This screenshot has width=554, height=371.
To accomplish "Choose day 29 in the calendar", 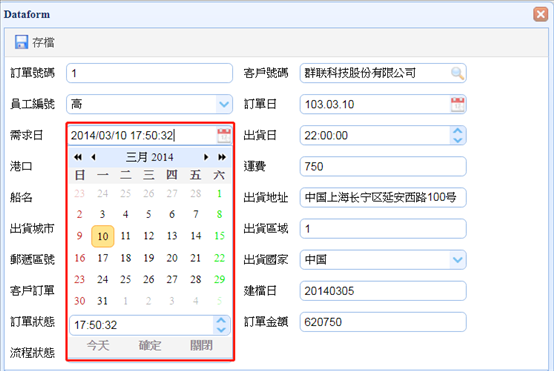I will [x=219, y=279].
